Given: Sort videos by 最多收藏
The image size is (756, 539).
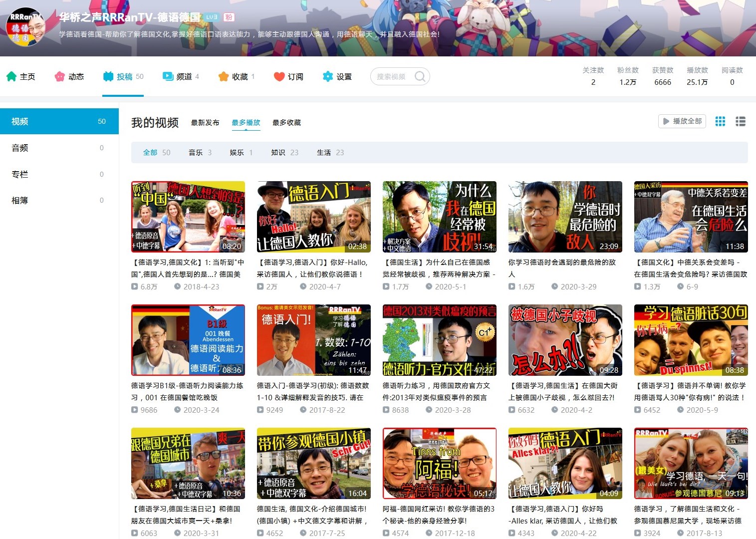Looking at the screenshot, I should tap(286, 123).
